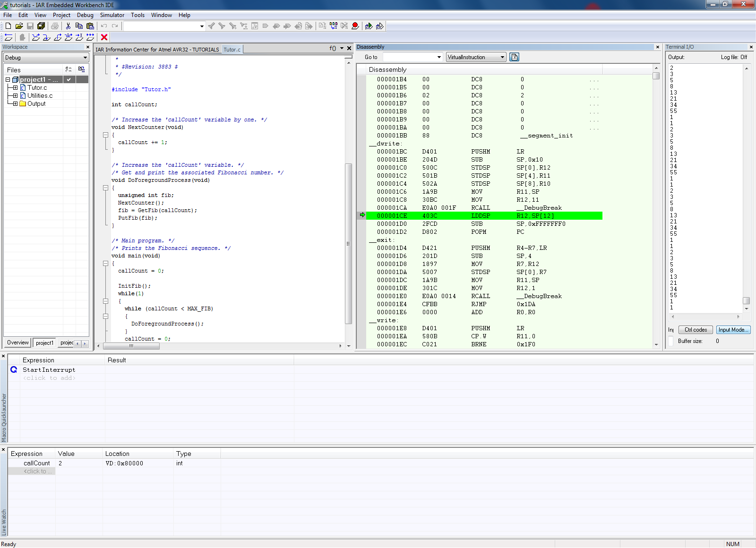Click the Ctrl codes button
This screenshot has height=548, width=756.
coord(696,330)
